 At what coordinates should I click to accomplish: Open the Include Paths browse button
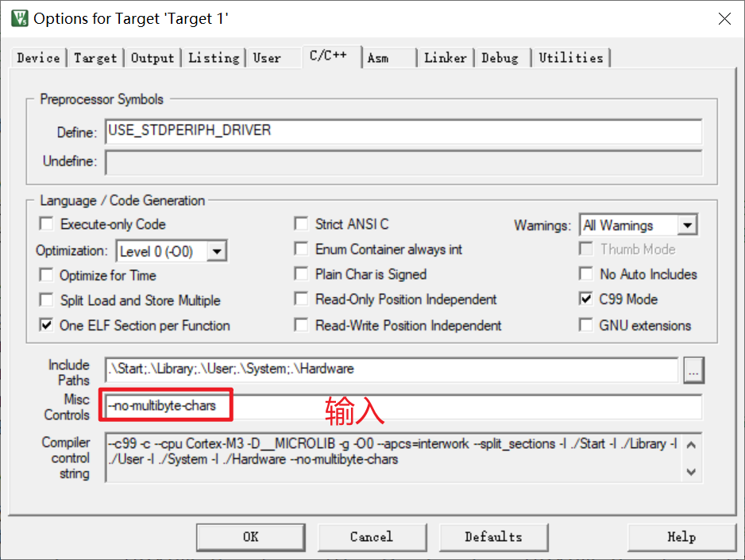click(693, 370)
